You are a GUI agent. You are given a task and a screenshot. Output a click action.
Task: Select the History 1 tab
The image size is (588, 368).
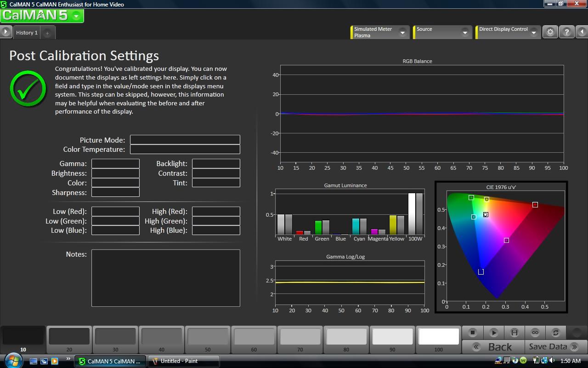click(x=27, y=33)
